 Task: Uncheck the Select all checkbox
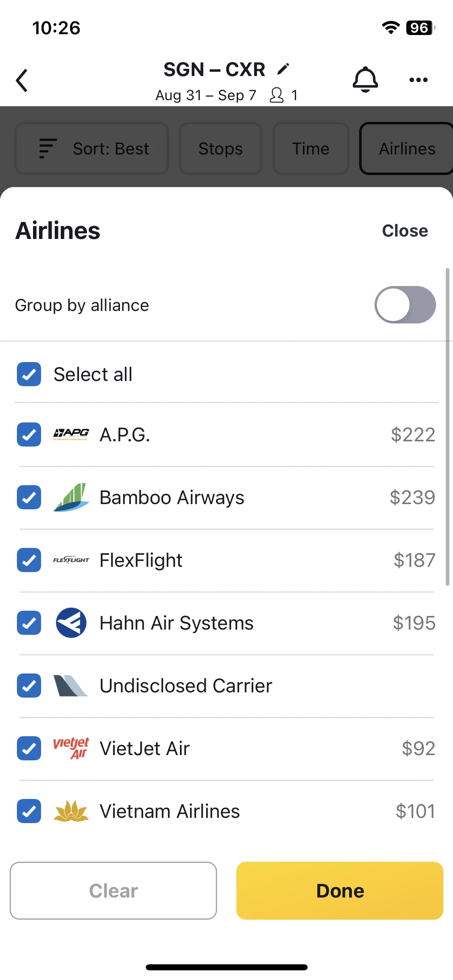tap(29, 374)
